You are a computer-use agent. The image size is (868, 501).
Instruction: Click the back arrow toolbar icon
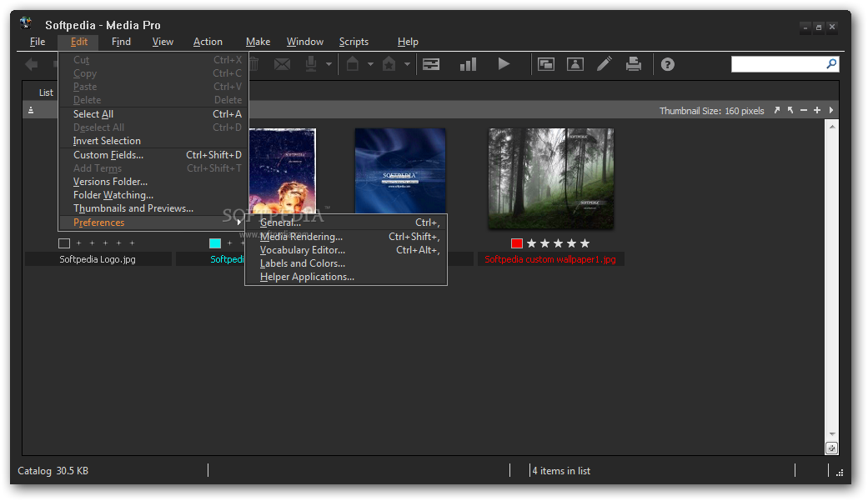pos(33,64)
